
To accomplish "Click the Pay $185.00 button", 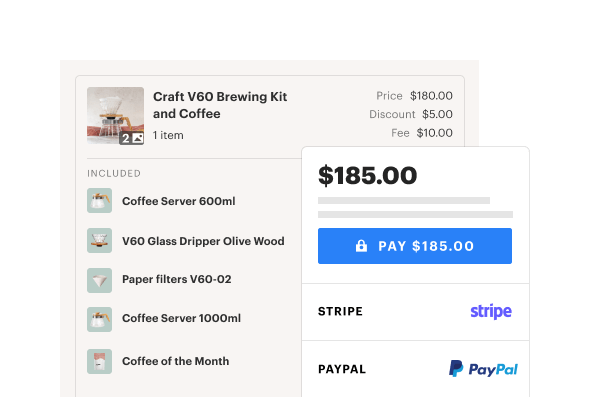I will (x=415, y=246).
